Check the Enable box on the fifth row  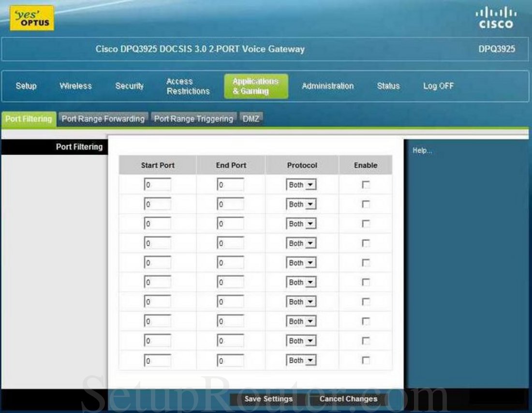(x=366, y=263)
